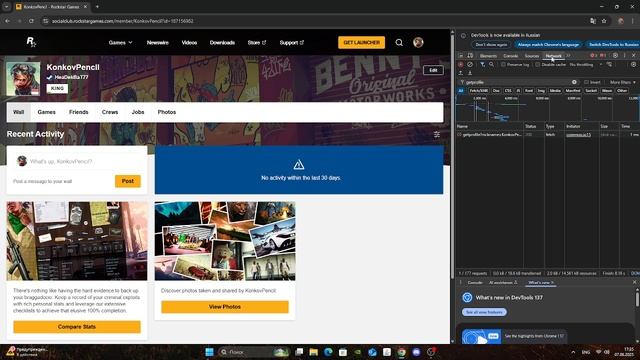Image resolution: width=640 pixels, height=360 pixels.
Task: Click the DevTools error count badge
Action: point(593,56)
